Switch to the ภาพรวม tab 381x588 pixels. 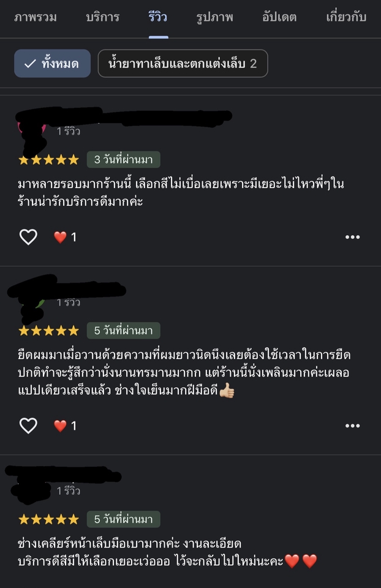[36, 17]
